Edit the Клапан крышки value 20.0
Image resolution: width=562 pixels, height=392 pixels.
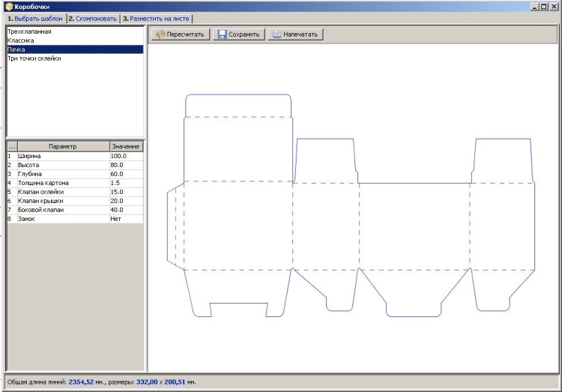click(x=126, y=201)
